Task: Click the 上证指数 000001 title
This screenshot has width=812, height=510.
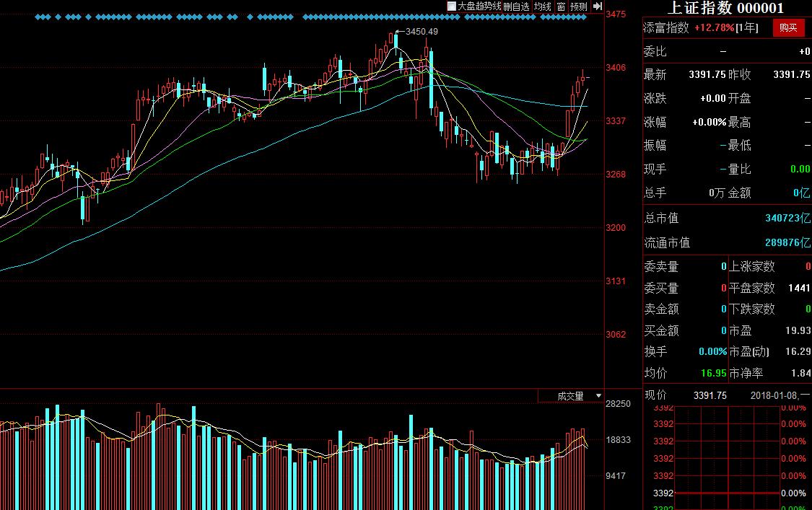Action: 725,8
